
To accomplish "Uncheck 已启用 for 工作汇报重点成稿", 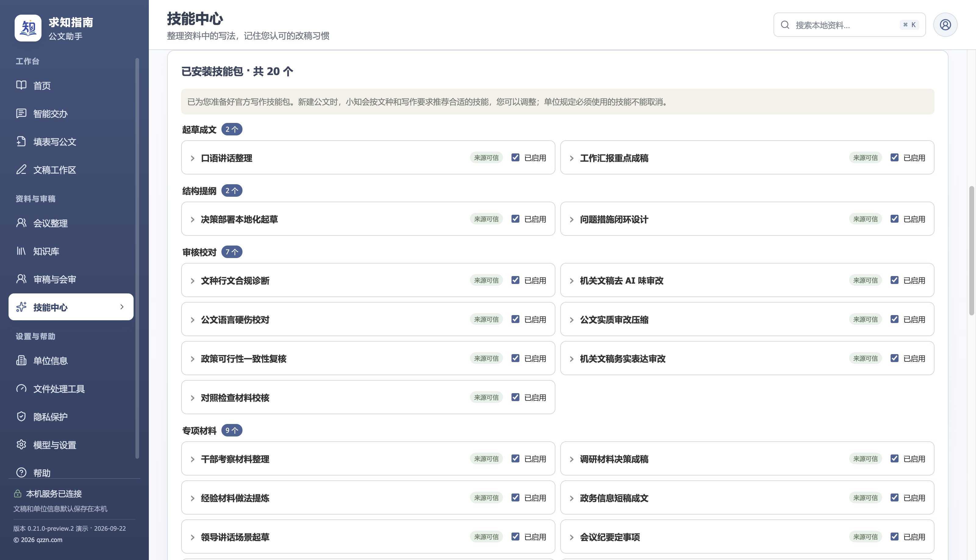I will 895,157.
